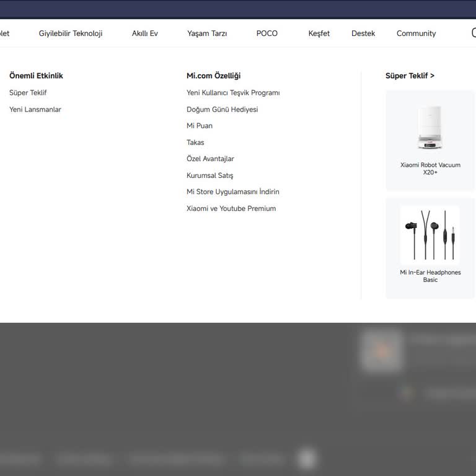Open Xiaomi Robot Vacuum X20+ product image
Image resolution: width=476 pixels, height=476 pixels.
click(430, 128)
